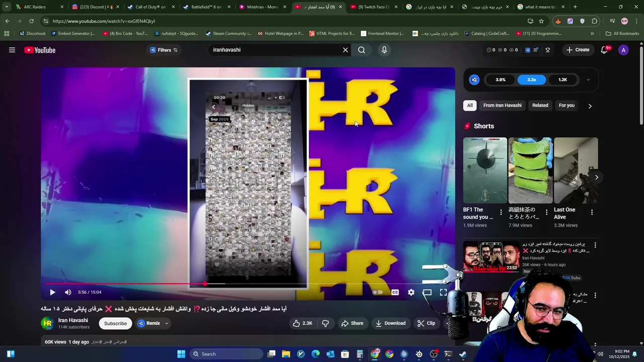Expand the hidden bookmarks chevron
Image resolution: width=644 pixels, height=362 pixels.
tap(592, 34)
